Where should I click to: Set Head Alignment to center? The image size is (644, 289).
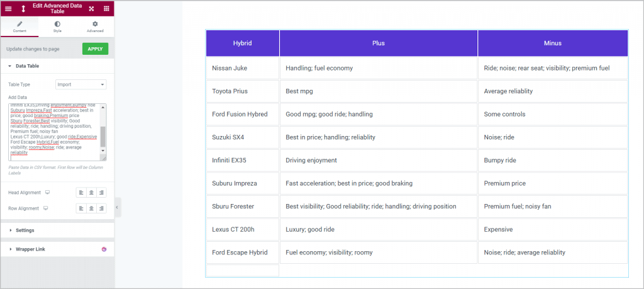pyautogui.click(x=91, y=193)
